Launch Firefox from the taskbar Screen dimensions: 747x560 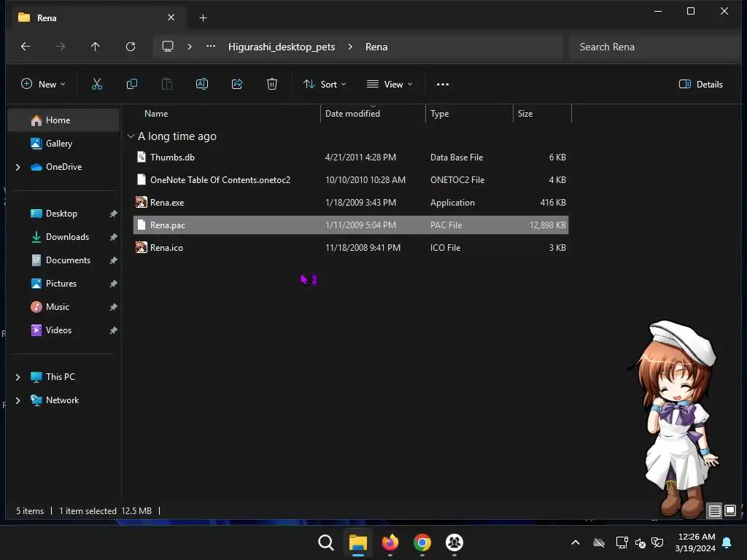(x=390, y=542)
